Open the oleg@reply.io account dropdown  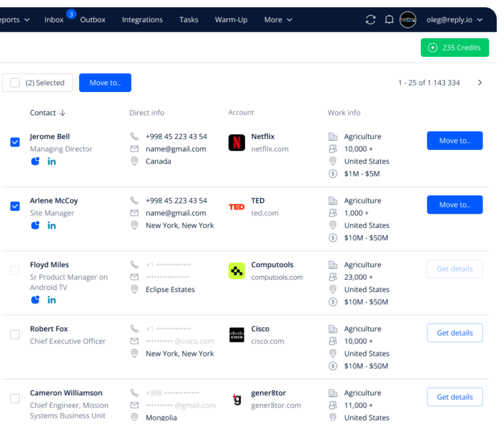[454, 20]
